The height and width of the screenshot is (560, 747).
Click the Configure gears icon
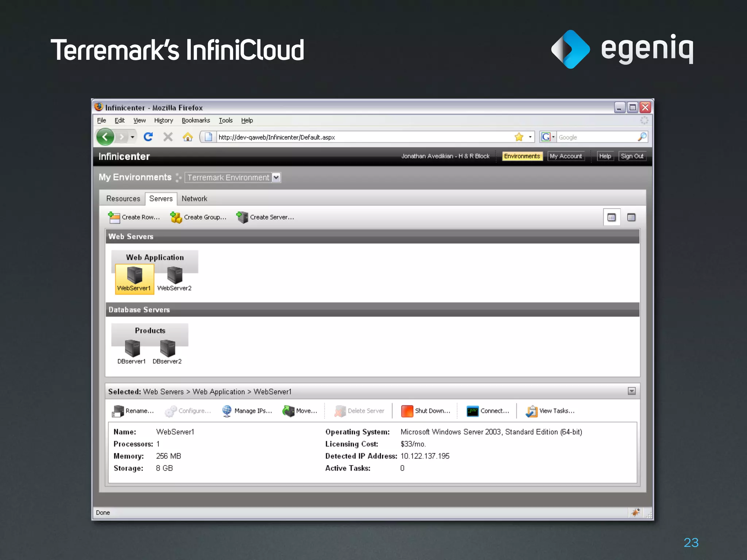171,411
